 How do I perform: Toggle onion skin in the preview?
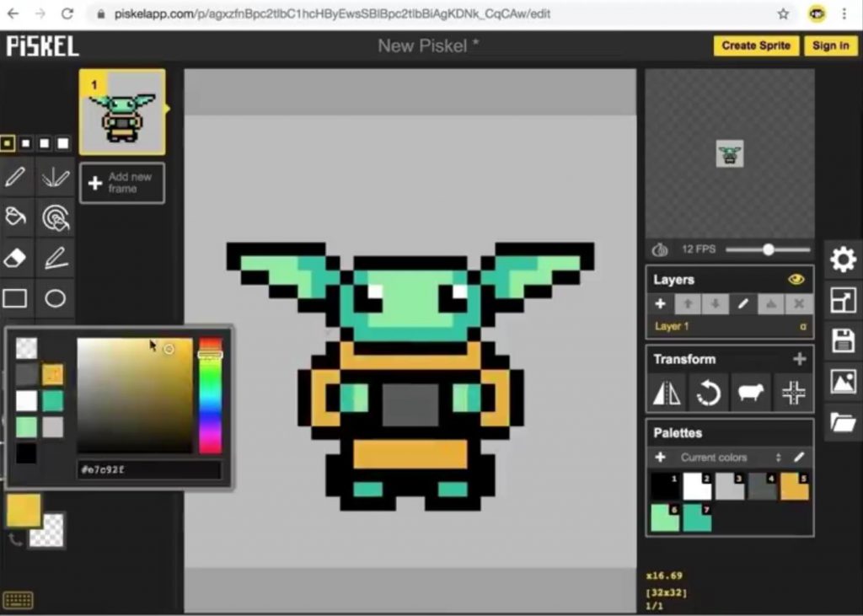pos(660,250)
